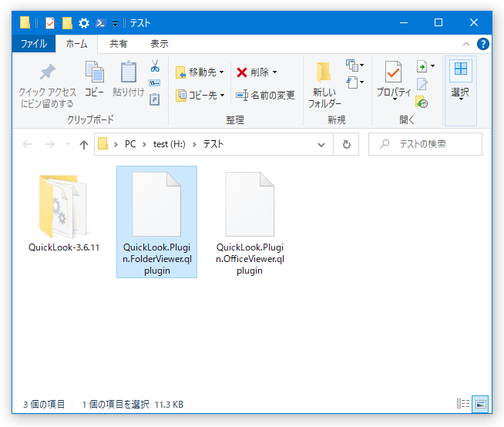This screenshot has width=504, height=427.
Task: Open the コピー先 dropdown
Action: pos(200,96)
